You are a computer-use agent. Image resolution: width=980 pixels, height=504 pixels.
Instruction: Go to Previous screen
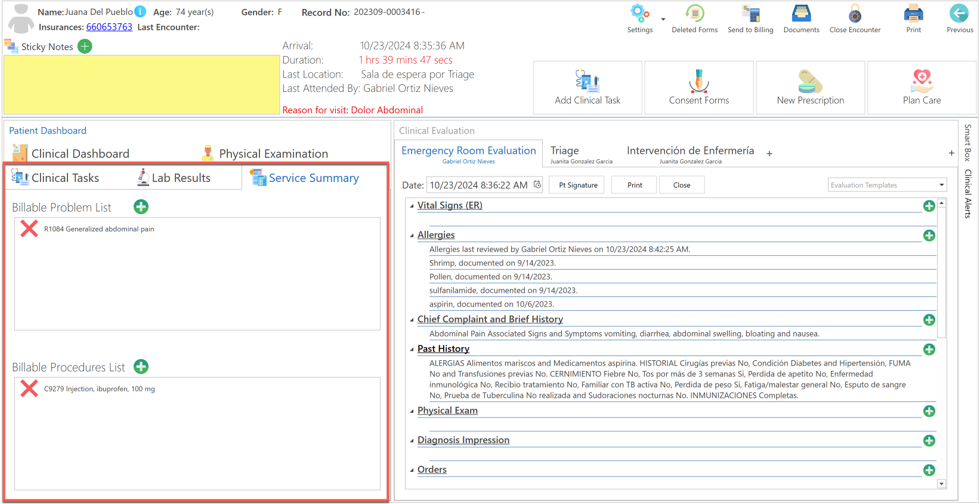[x=959, y=19]
